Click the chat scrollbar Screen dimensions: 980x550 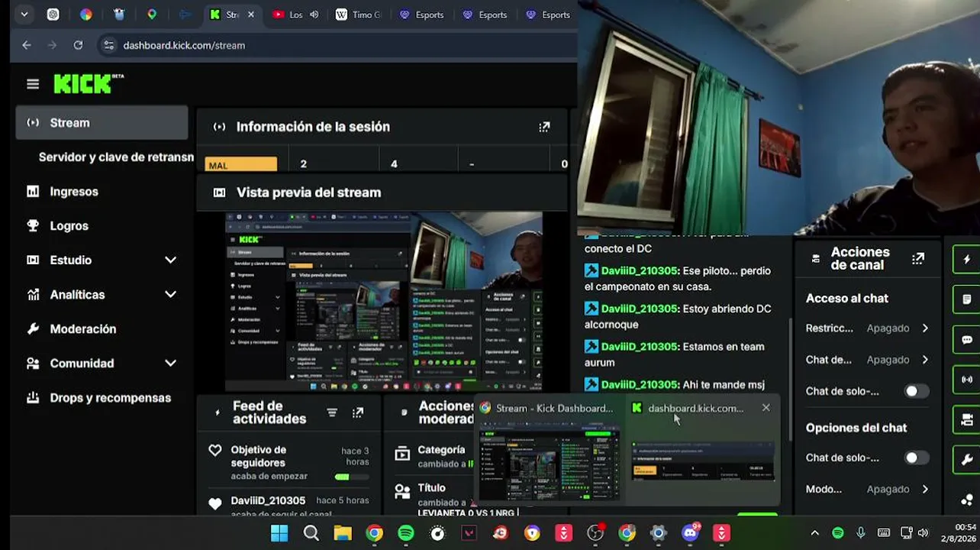[789, 378]
